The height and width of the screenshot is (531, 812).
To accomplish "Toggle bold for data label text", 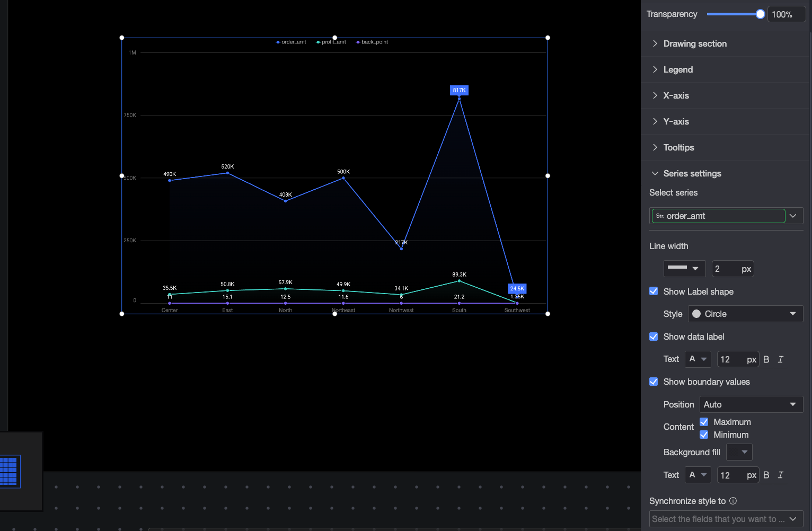I will click(x=766, y=359).
